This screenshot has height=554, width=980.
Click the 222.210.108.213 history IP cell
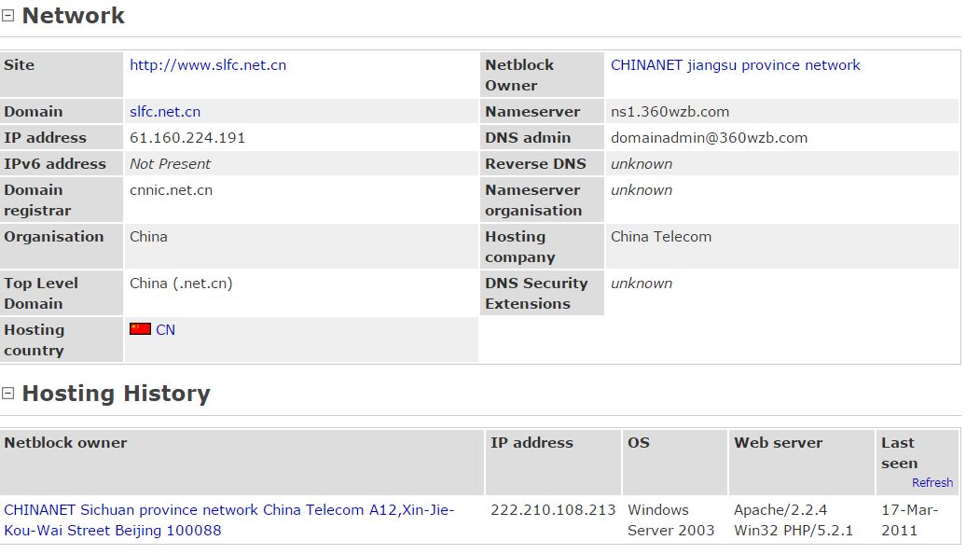coord(553,509)
